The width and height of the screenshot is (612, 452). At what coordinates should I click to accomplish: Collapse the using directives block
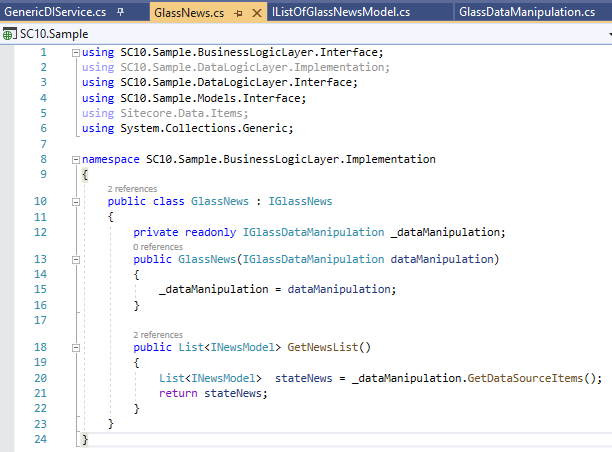76,53
